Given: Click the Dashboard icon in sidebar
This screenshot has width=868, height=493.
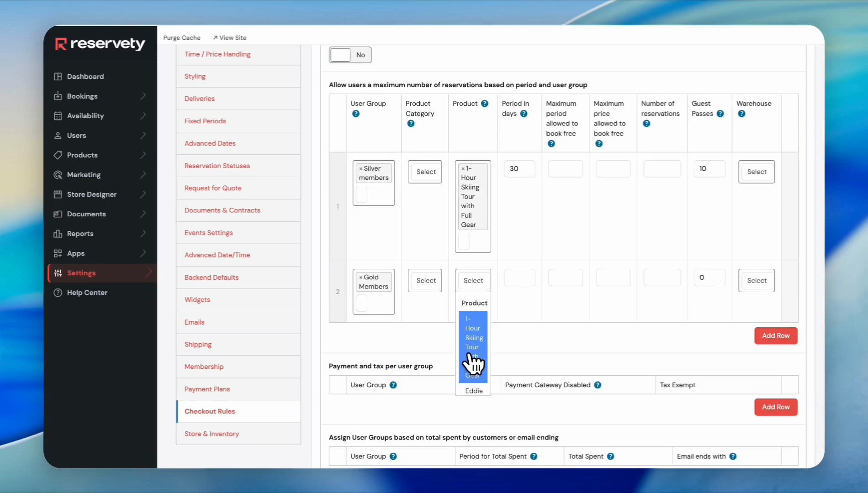Looking at the screenshot, I should point(58,77).
